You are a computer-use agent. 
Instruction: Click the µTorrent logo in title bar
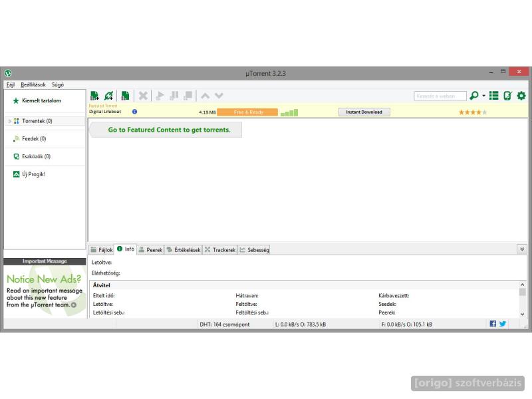coord(8,73)
